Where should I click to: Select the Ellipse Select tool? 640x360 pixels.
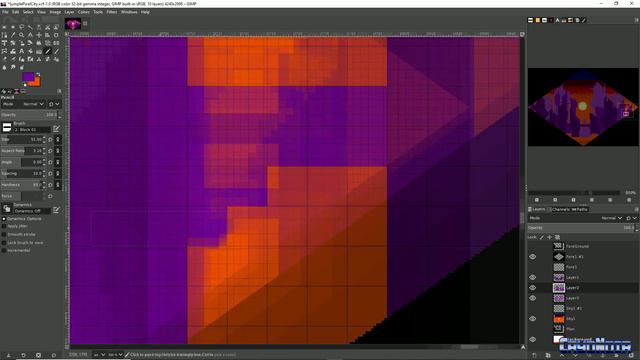pos(13,27)
